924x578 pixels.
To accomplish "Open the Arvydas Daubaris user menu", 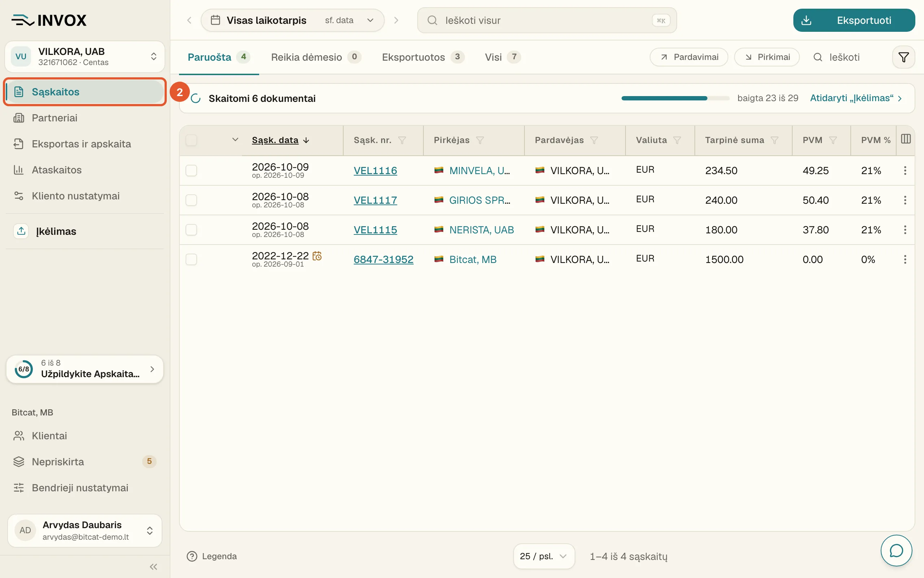I will point(85,530).
